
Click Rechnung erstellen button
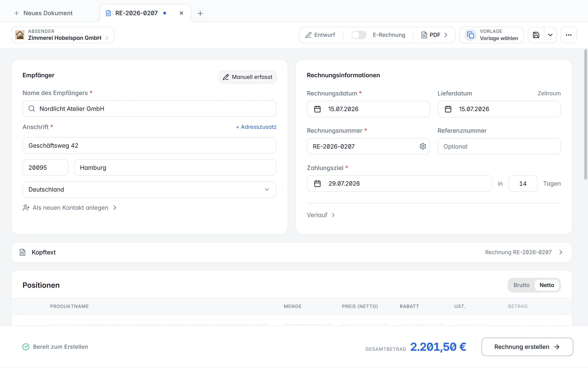point(527,347)
